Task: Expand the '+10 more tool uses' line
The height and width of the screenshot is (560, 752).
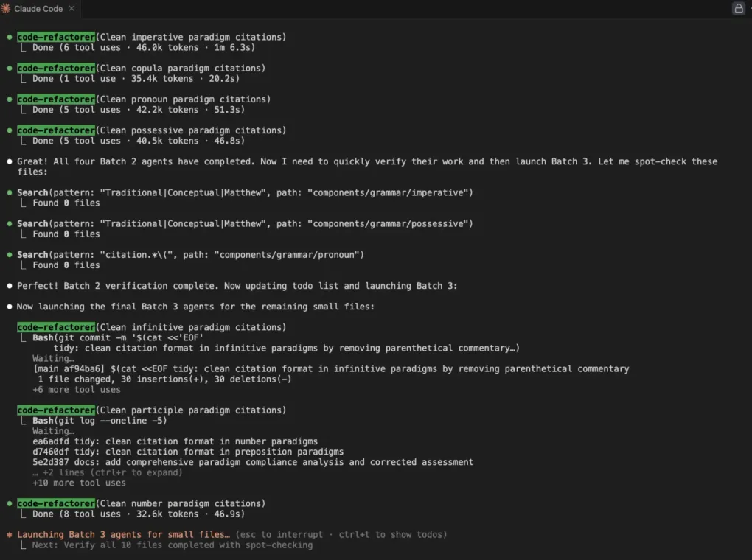Action: click(79, 483)
